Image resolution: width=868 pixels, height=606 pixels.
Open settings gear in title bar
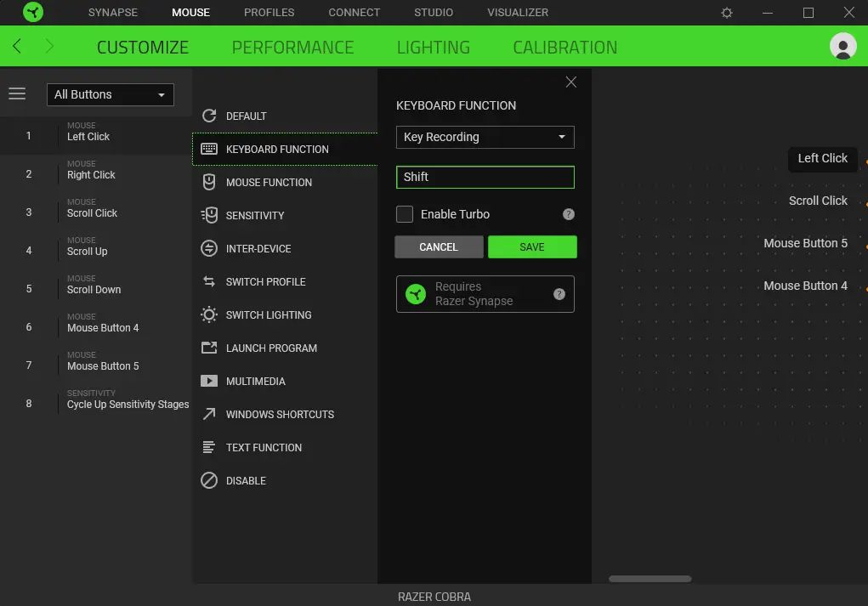click(x=726, y=12)
